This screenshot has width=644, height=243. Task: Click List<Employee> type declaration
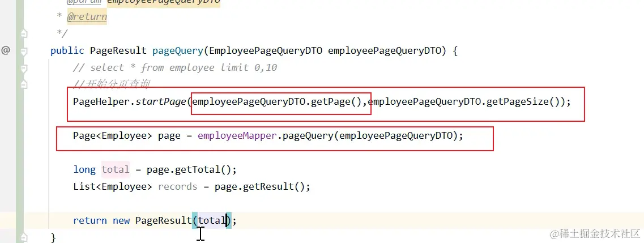coord(113,187)
